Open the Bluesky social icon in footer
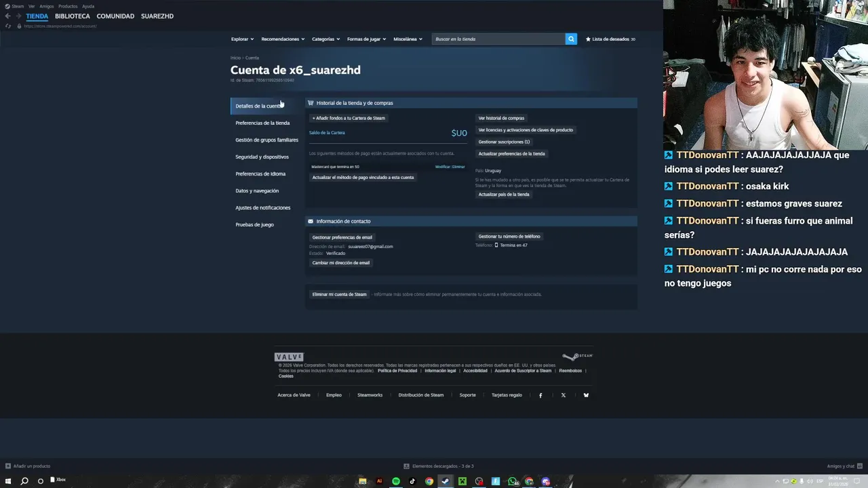868x488 pixels. (x=586, y=395)
